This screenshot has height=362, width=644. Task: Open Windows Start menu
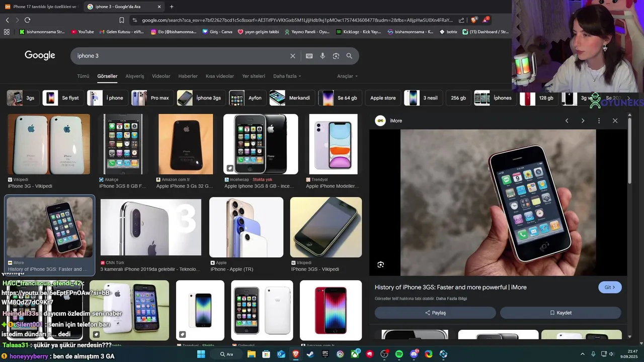pos(201,354)
